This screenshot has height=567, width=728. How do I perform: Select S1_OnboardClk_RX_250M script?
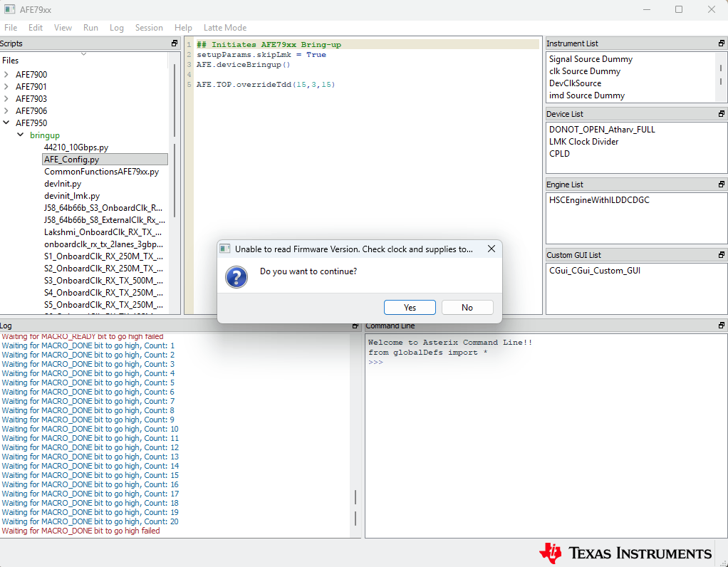(103, 256)
